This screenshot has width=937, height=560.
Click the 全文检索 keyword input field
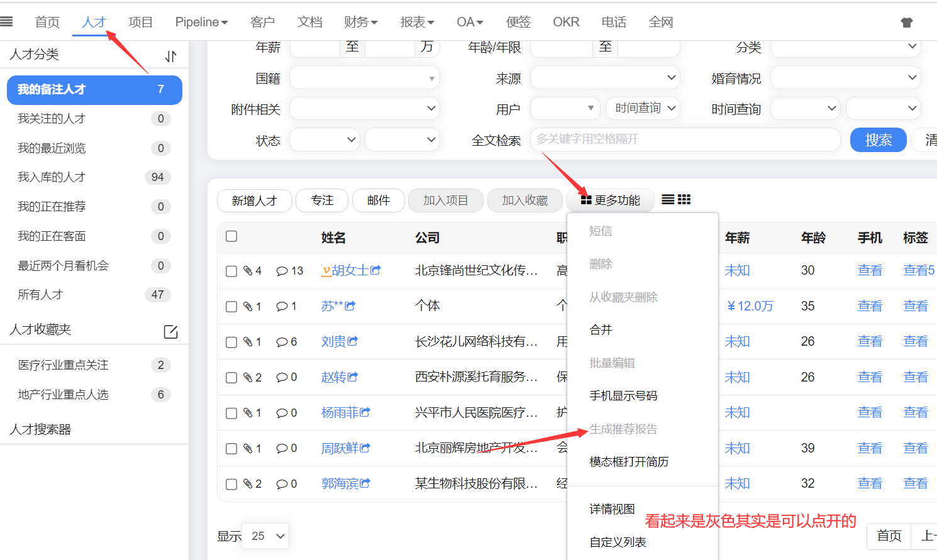(685, 140)
